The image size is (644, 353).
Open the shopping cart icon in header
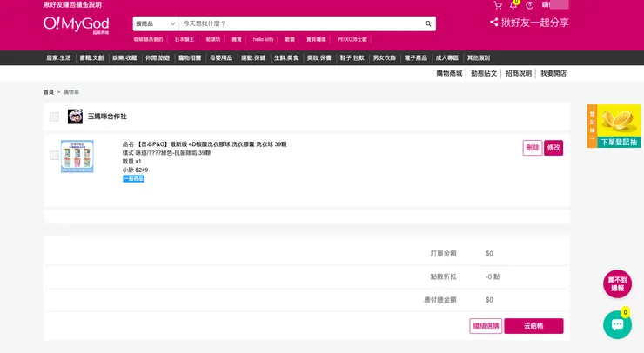pyautogui.click(x=498, y=5)
